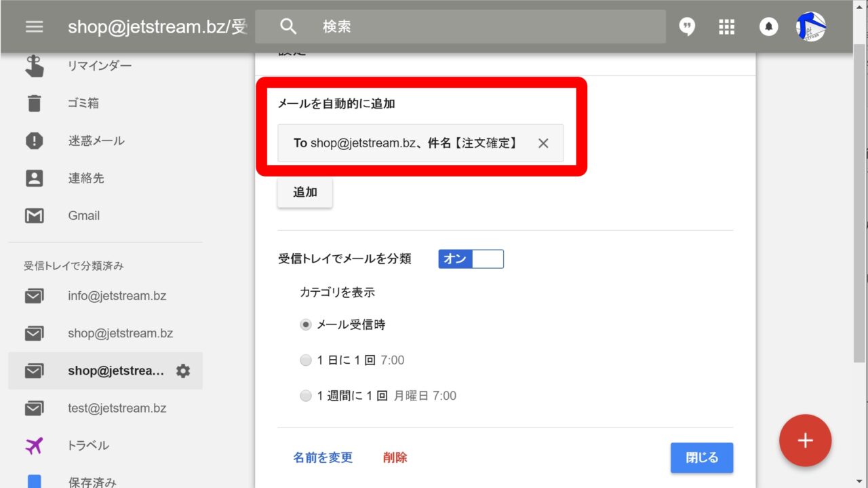Select 1 日に 1 回 radio option
The width and height of the screenshot is (868, 488).
(x=306, y=360)
